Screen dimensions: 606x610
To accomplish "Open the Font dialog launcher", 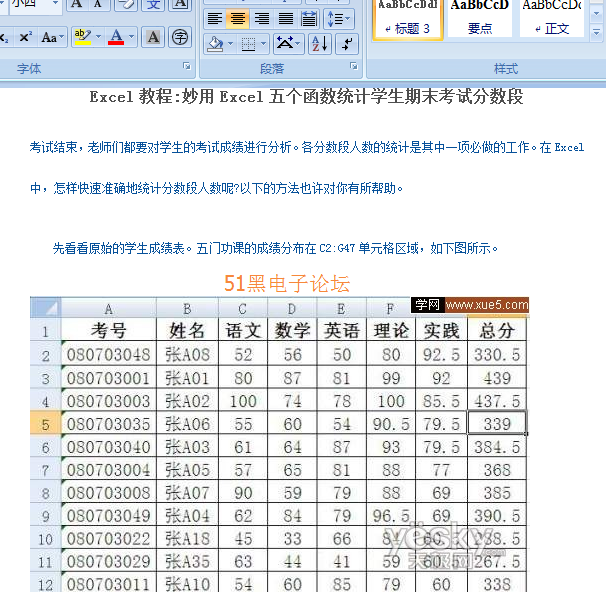I will tap(187, 67).
